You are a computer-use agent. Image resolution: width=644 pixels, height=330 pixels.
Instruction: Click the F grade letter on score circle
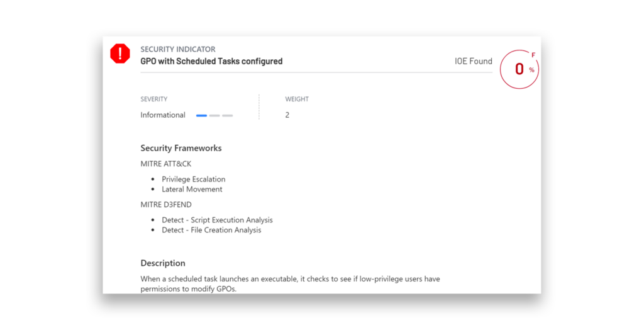[x=533, y=55]
